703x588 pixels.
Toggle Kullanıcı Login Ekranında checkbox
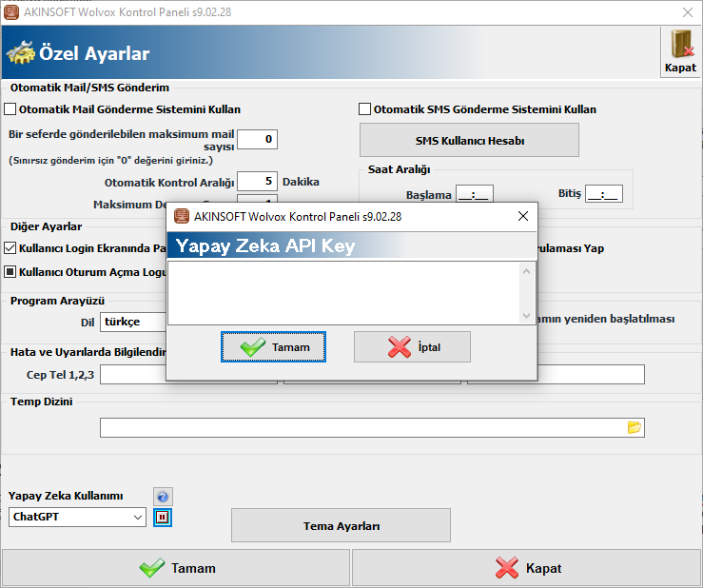10,248
